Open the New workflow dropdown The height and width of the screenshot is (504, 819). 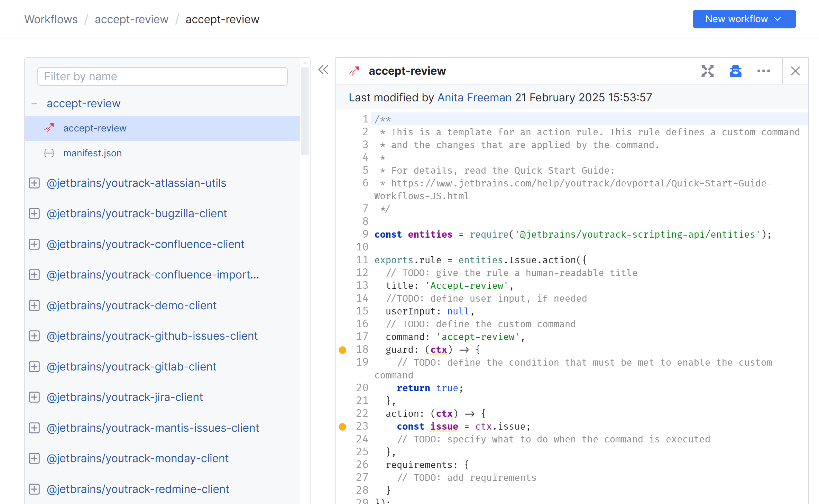(744, 19)
